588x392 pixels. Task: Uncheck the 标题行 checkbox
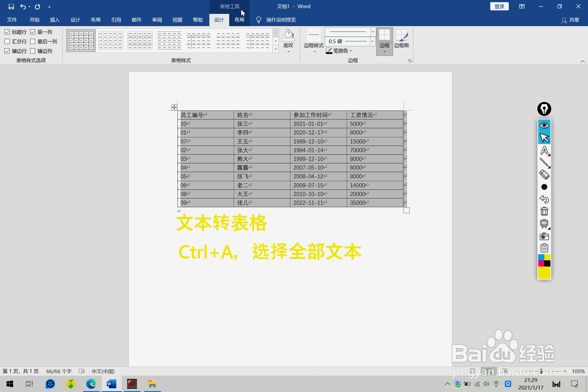[7, 32]
